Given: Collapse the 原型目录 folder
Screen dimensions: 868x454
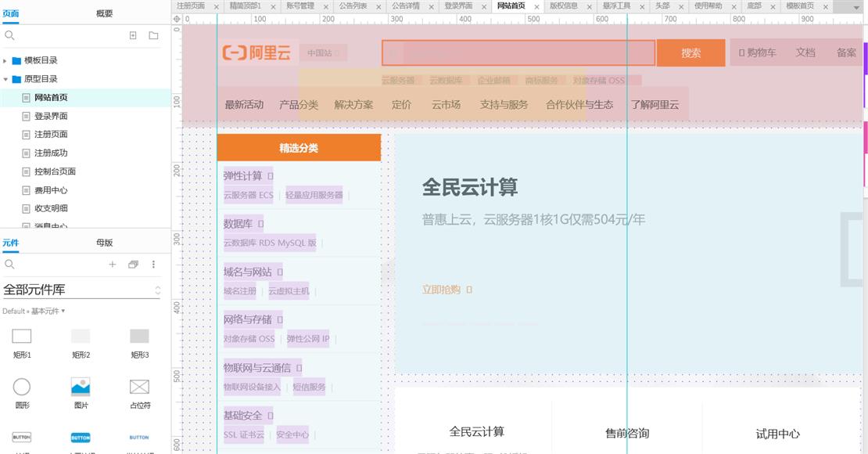Looking at the screenshot, I should [x=5, y=79].
